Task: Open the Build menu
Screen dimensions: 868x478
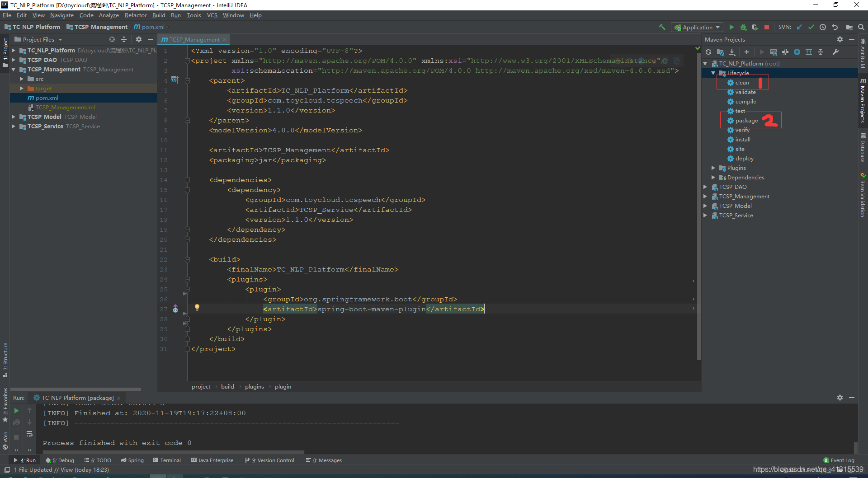Action: [x=159, y=15]
